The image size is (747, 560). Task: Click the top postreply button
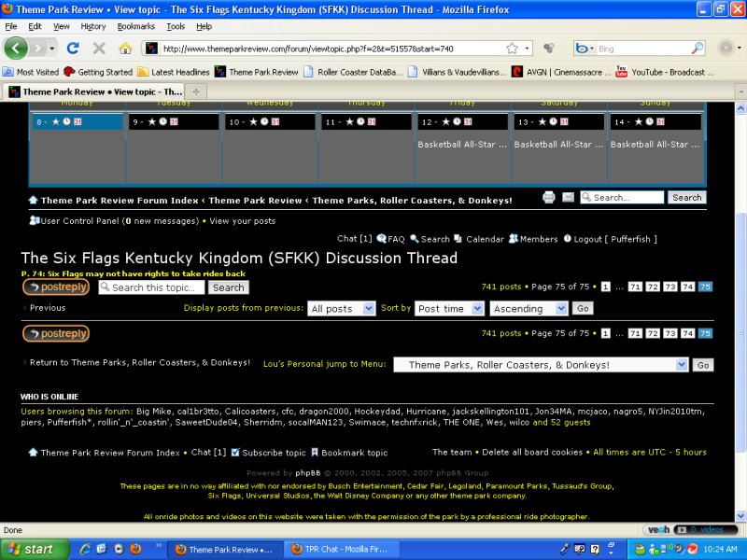56,287
